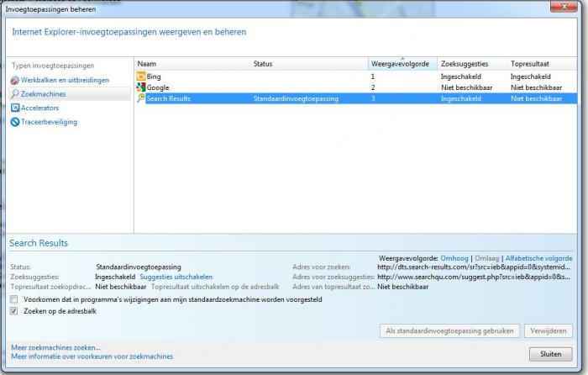The image size is (588, 375).
Task: Close the Invoegtoepassingen beheren window
Action: coord(564,7)
